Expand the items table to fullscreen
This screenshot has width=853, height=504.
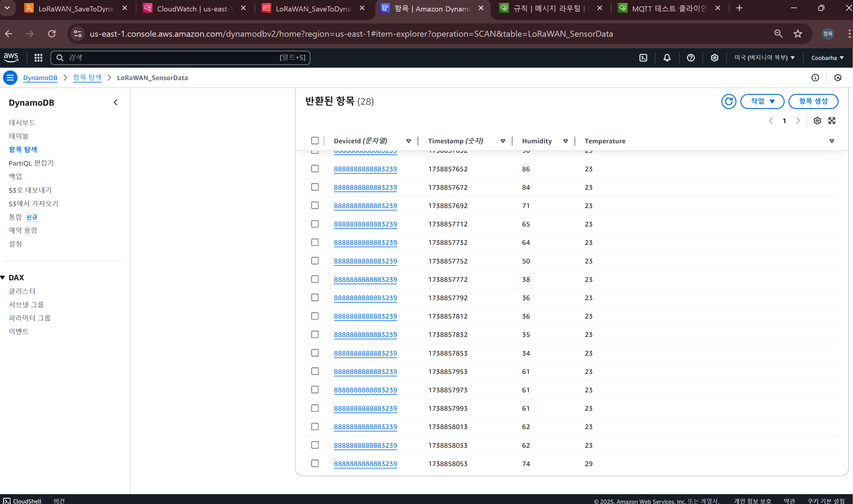(832, 120)
